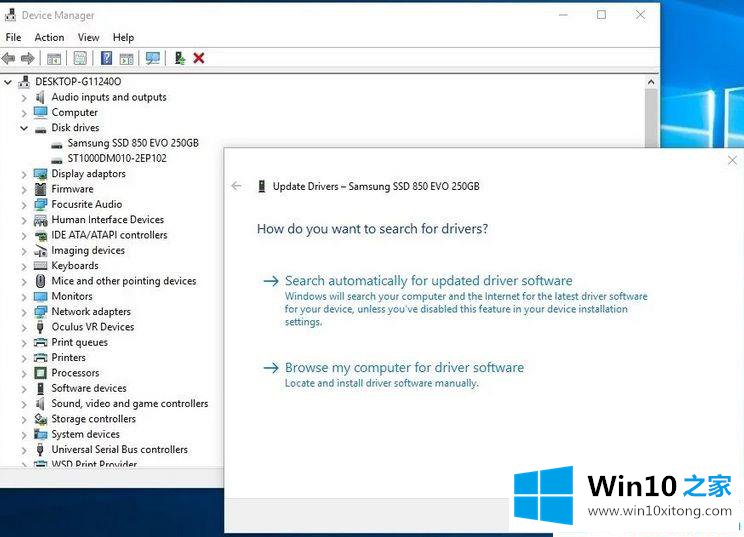Image resolution: width=744 pixels, height=537 pixels.
Task: Expand the IDE ATA/ATAPI controllers category
Action: tap(24, 235)
